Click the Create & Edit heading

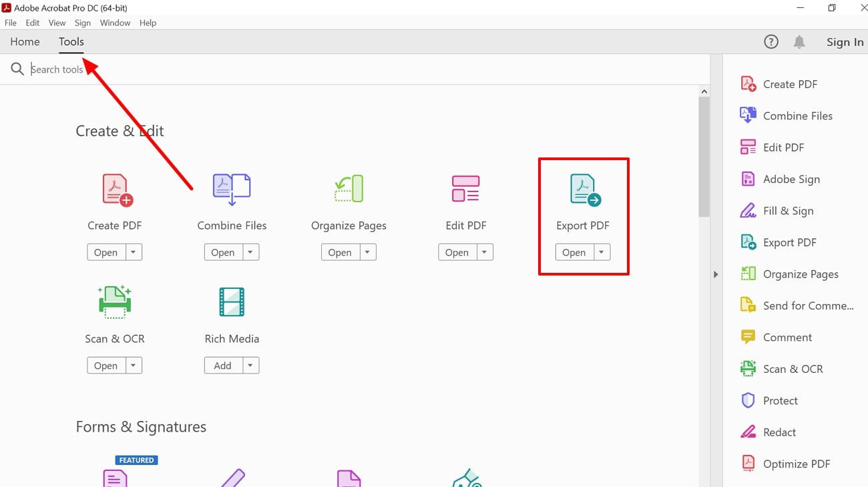(120, 131)
